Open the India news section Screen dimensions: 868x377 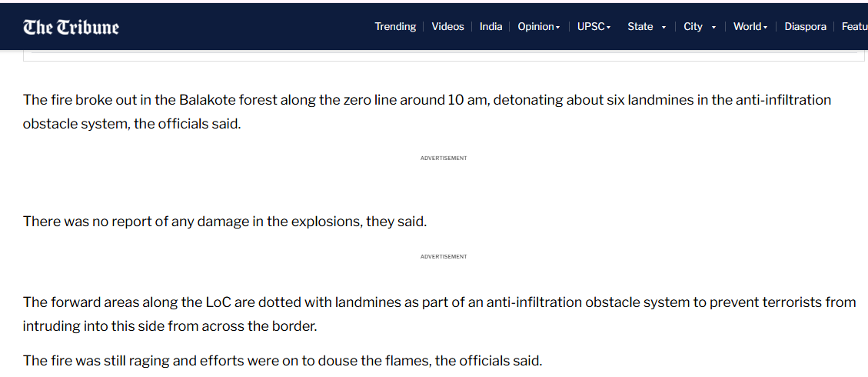[x=491, y=27]
